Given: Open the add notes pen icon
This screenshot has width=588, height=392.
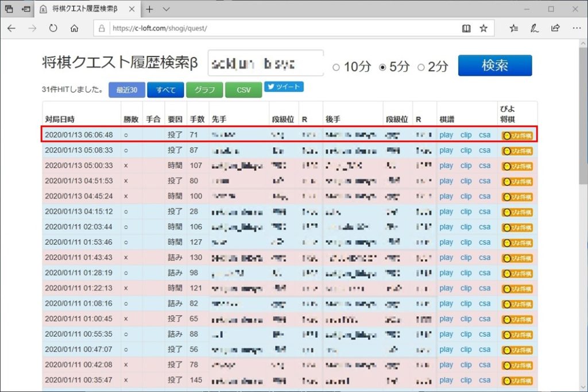Looking at the screenshot, I should click(x=535, y=28).
